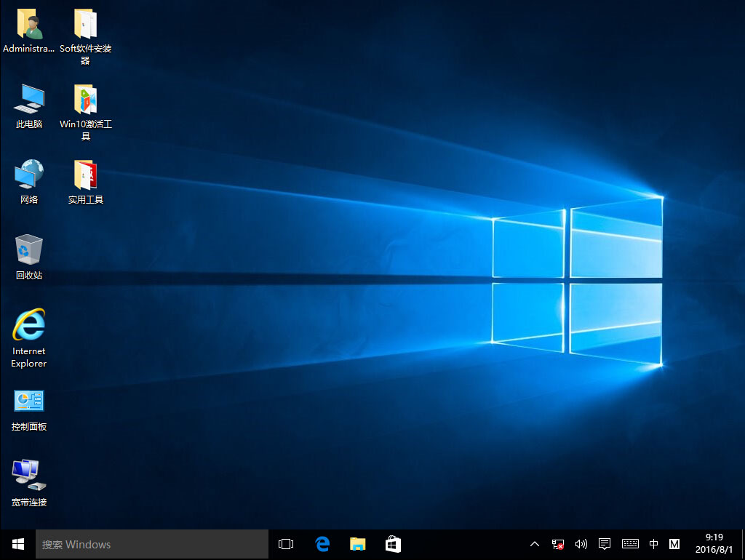This screenshot has width=745, height=560.
Task: Open File Explorer from the taskbar
Action: [x=357, y=543]
